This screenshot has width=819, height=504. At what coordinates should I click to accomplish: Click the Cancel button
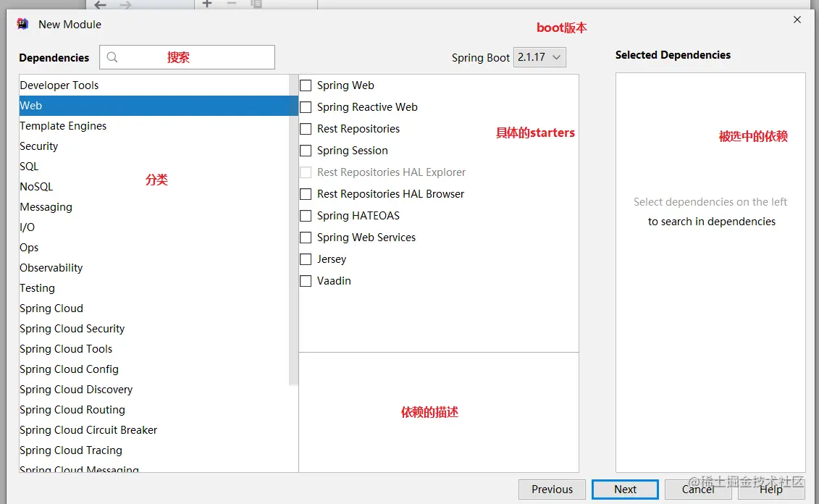click(x=698, y=490)
